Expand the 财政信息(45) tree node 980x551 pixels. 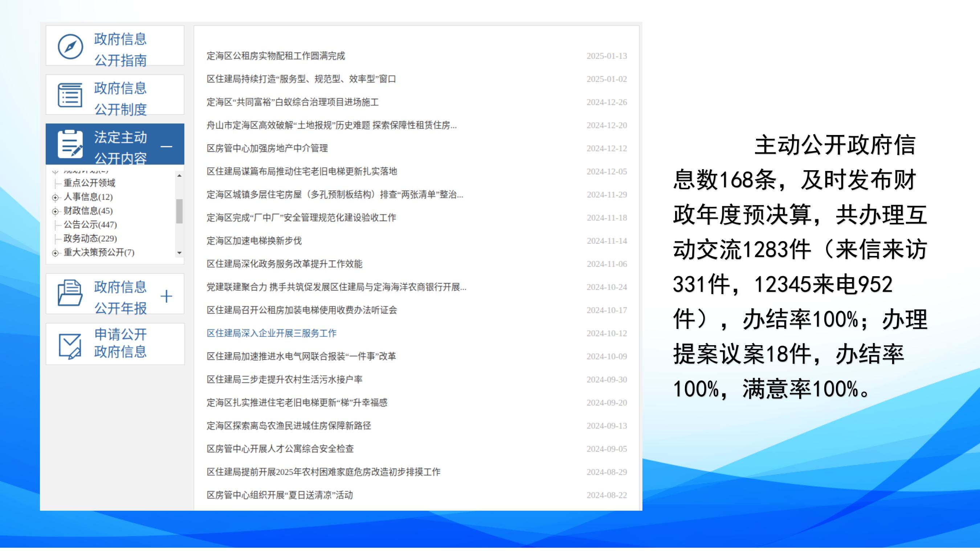click(56, 211)
